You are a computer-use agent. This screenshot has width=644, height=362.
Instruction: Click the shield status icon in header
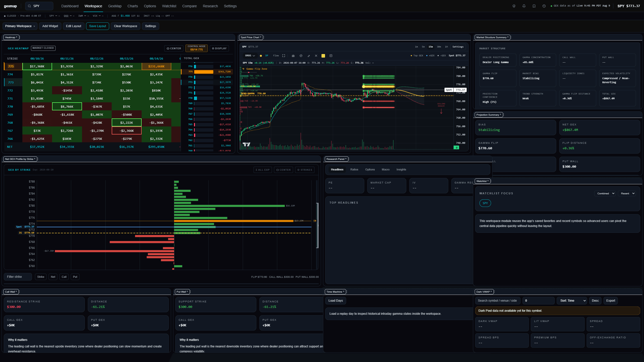click(514, 6)
